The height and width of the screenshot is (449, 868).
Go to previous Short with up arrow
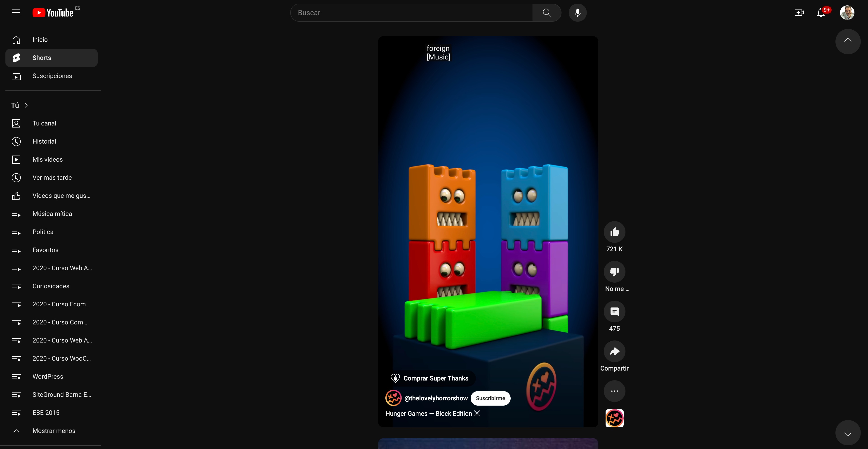pyautogui.click(x=847, y=41)
